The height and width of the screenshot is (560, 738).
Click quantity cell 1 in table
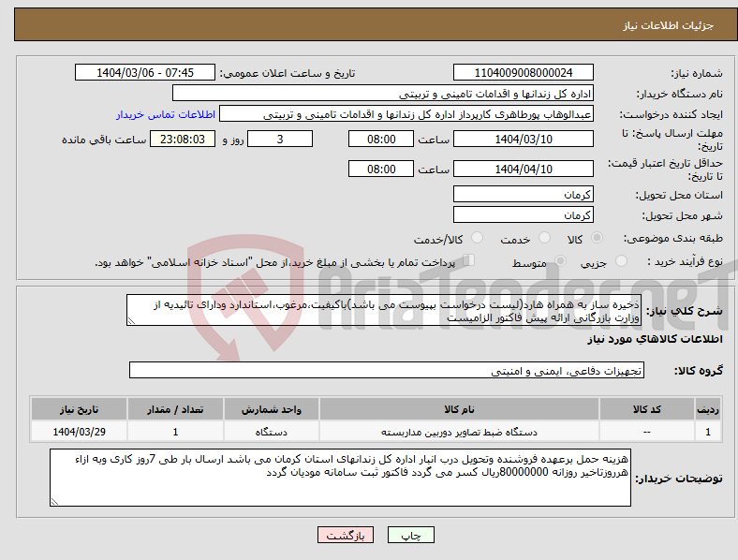coord(175,432)
